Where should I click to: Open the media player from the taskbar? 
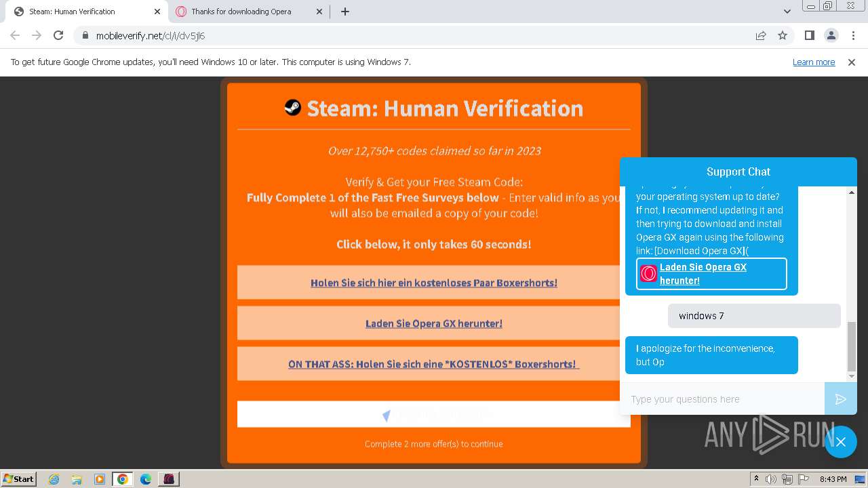100,479
